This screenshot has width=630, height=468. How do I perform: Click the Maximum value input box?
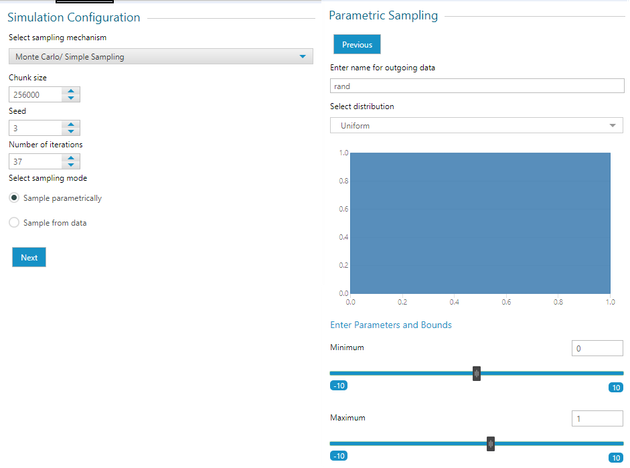pos(597,419)
